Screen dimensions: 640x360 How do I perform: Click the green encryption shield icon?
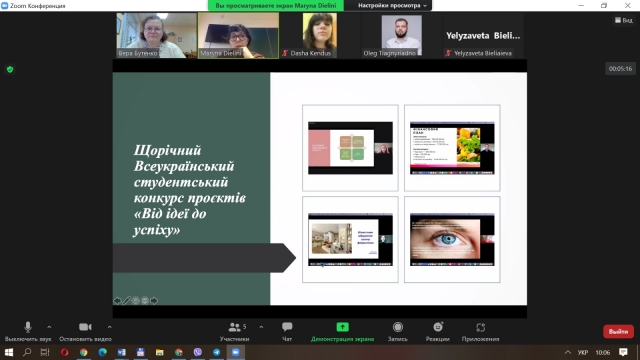point(10,69)
